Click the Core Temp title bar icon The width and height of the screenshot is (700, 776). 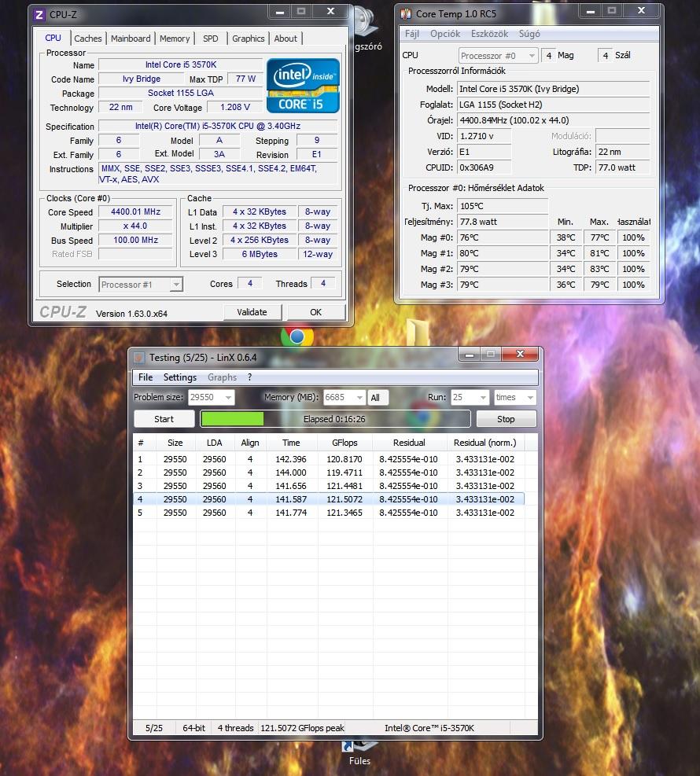(405, 14)
